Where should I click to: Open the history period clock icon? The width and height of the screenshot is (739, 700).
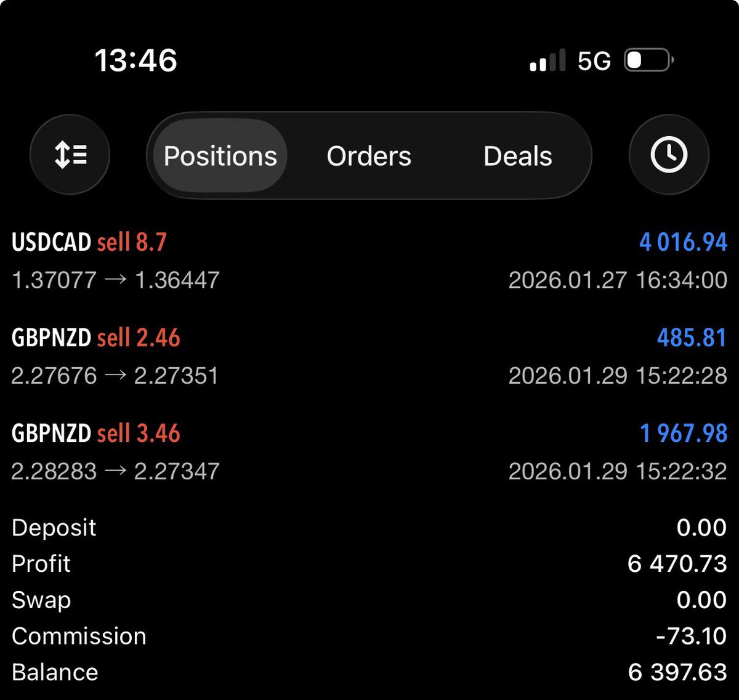tap(669, 155)
